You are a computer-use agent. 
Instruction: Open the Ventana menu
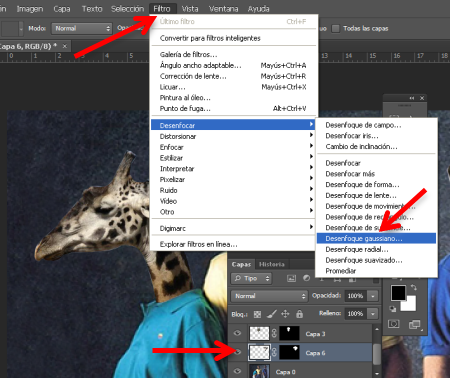tap(223, 9)
